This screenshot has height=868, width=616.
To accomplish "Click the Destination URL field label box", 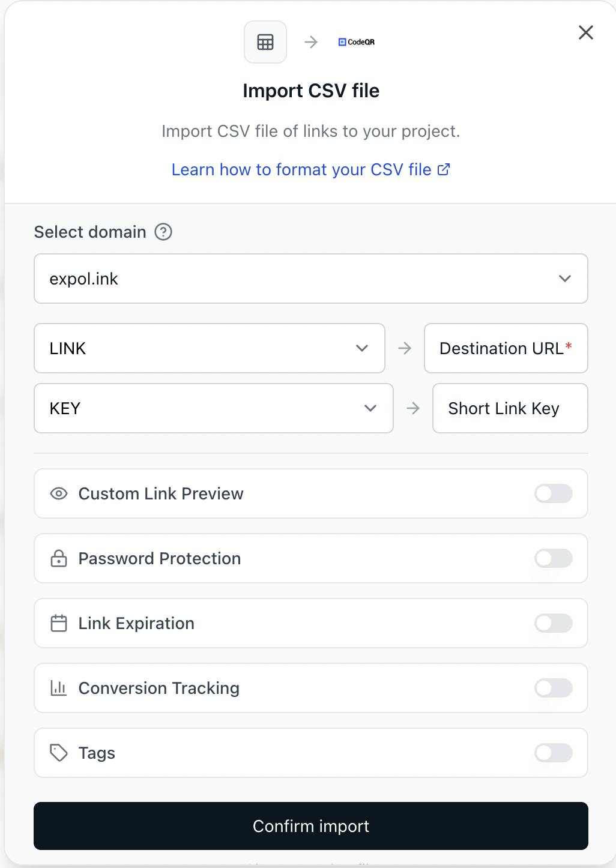I will coord(506,348).
